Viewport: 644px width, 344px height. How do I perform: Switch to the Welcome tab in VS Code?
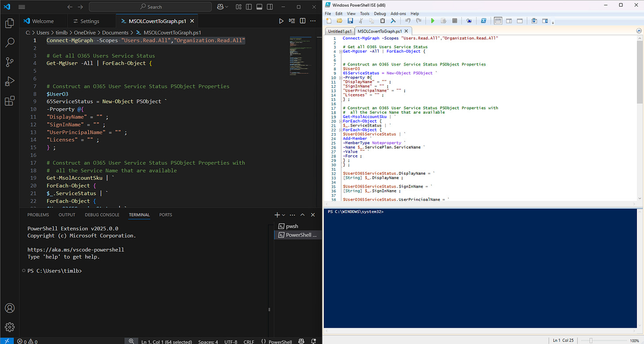(43, 21)
